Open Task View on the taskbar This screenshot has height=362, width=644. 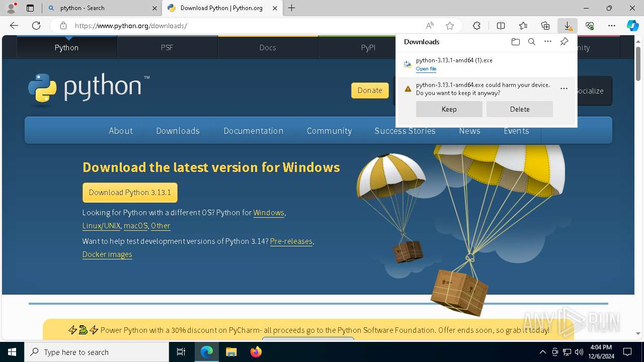click(181, 352)
